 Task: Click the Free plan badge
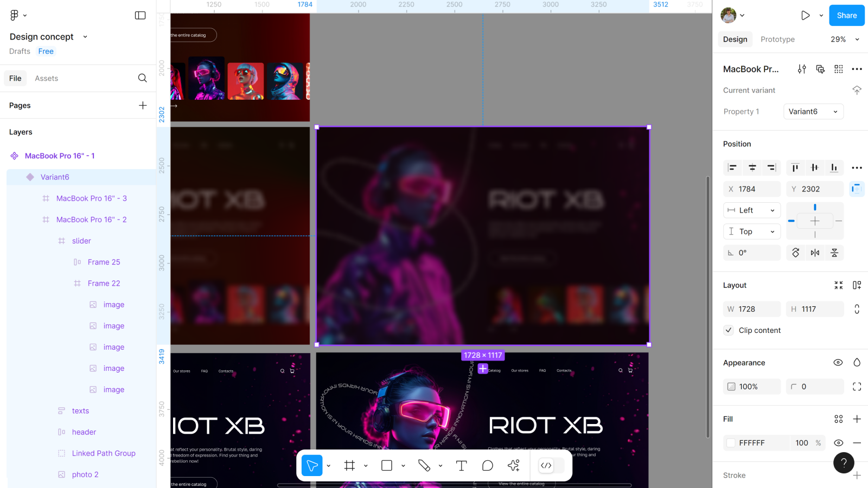tap(46, 52)
